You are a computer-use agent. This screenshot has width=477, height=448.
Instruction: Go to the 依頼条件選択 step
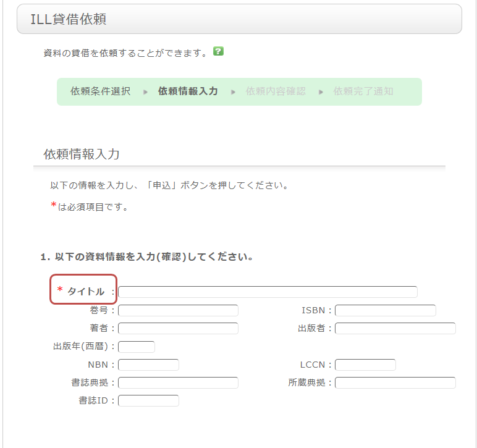pos(100,91)
